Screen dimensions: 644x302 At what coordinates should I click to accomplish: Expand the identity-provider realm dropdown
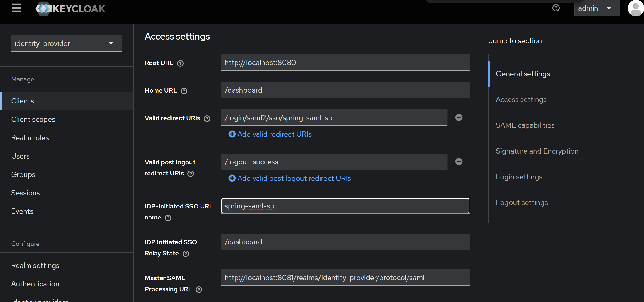coord(66,43)
